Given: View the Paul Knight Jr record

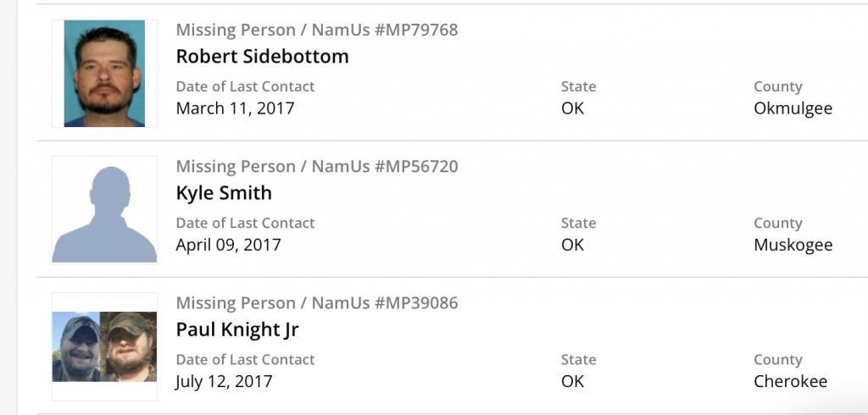Looking at the screenshot, I should 237,329.
